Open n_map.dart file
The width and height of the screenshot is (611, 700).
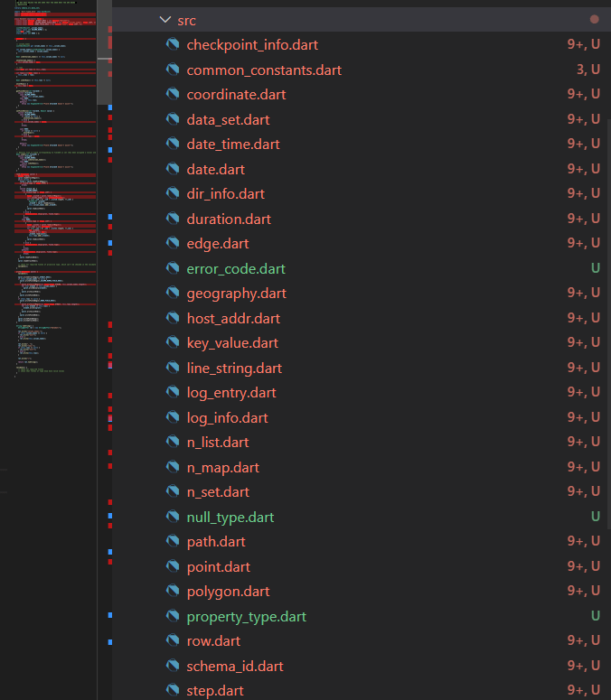click(223, 467)
